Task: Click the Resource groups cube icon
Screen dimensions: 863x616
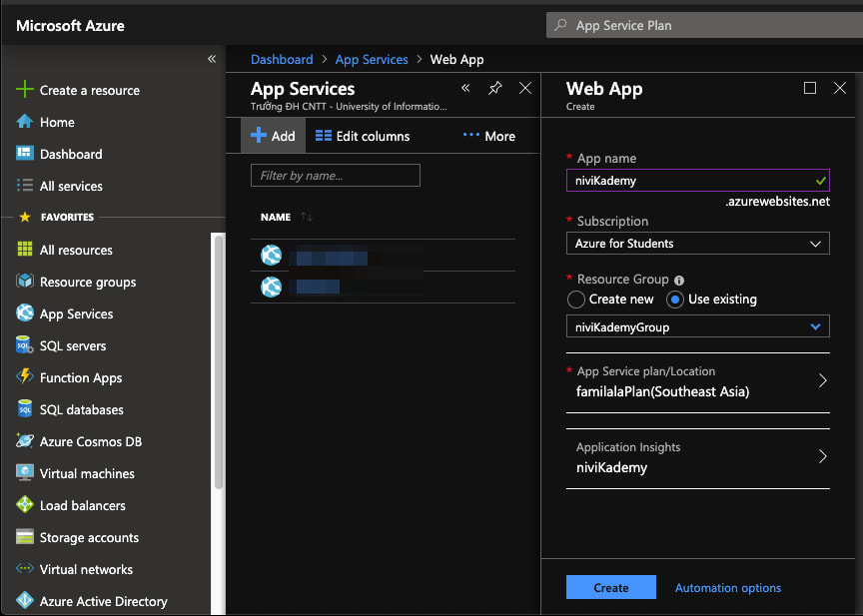Action: pos(25,282)
